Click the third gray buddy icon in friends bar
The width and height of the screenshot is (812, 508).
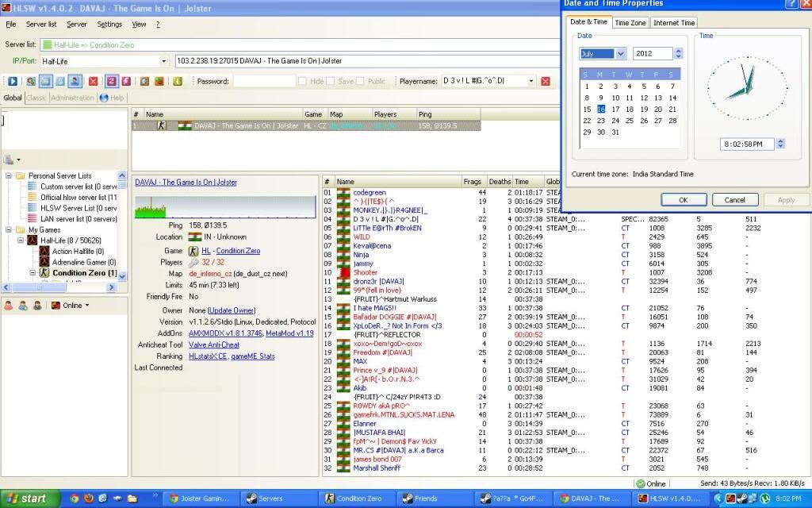coord(38,306)
